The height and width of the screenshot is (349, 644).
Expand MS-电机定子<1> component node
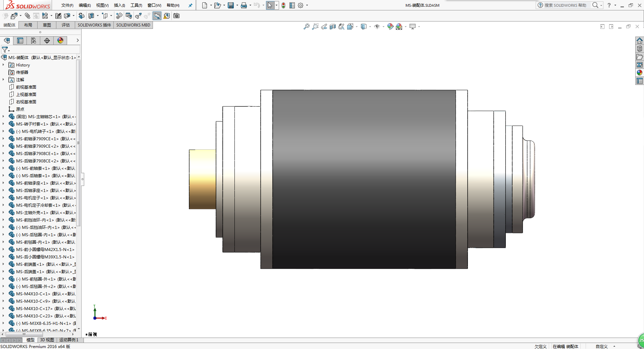point(3,198)
